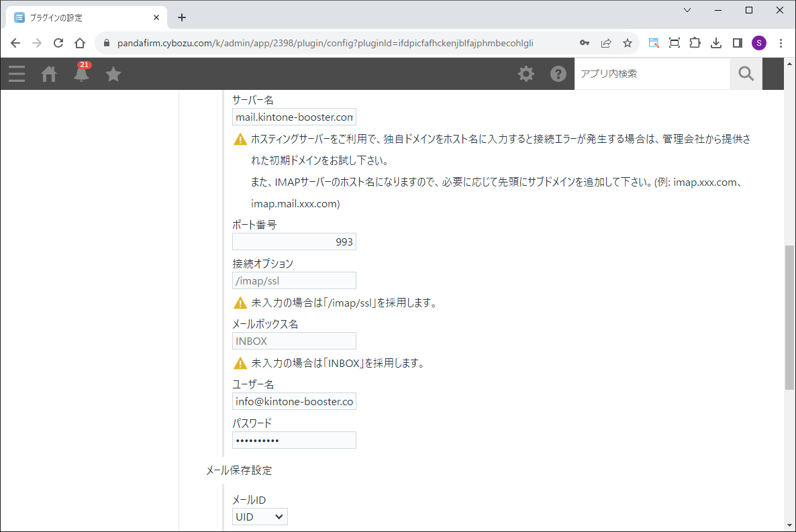The width and height of the screenshot is (796, 532).
Task: Click the サーバー名 input field
Action: point(294,117)
